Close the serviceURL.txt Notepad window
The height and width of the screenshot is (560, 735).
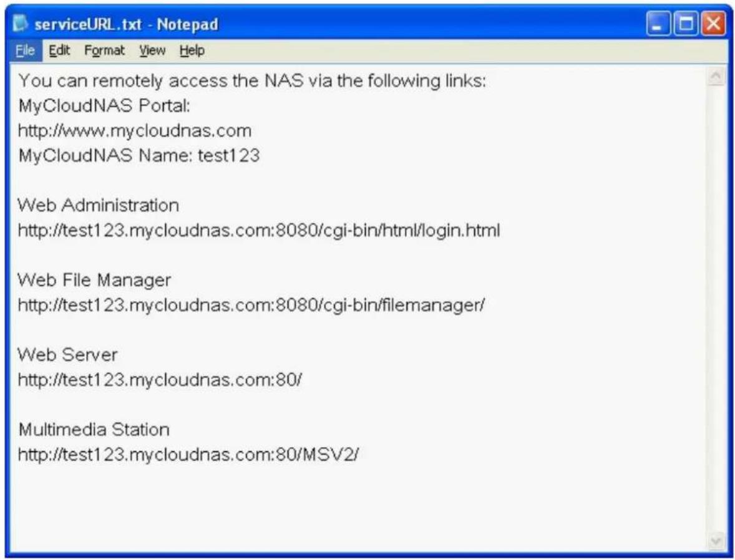pyautogui.click(x=713, y=24)
